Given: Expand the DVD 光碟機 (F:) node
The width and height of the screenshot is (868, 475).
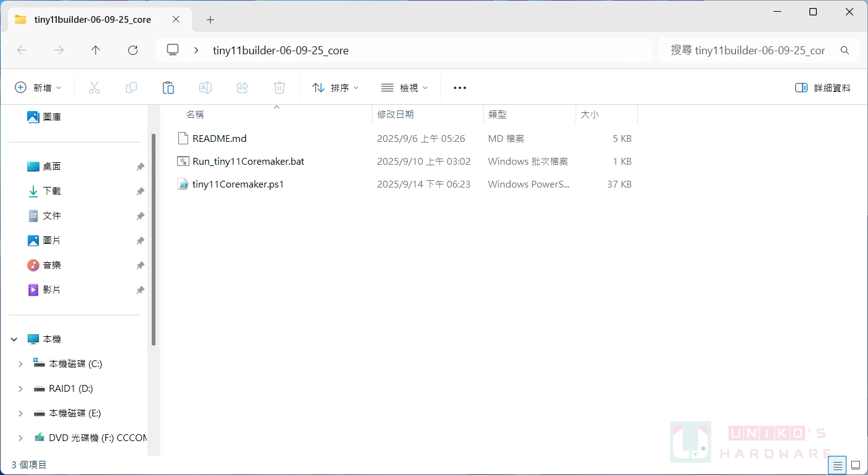Looking at the screenshot, I should click(x=20, y=438).
